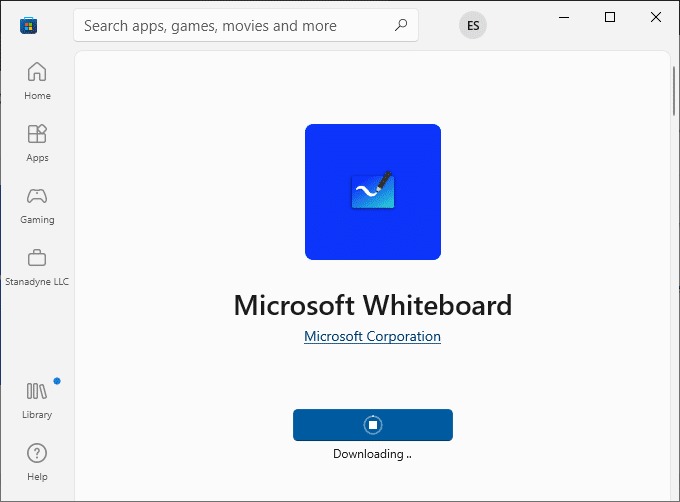Stop the Microsoft Whiteboard download
The image size is (680, 502).
[373, 425]
